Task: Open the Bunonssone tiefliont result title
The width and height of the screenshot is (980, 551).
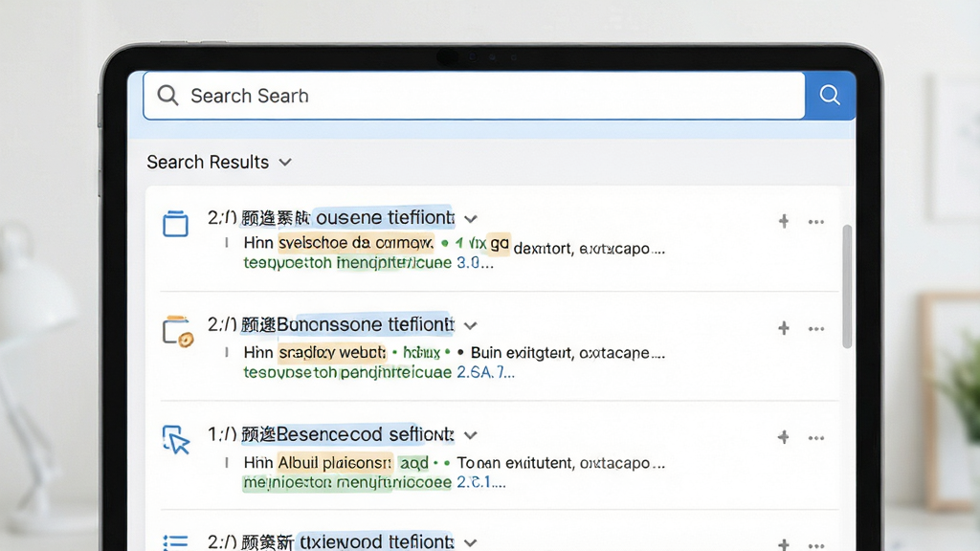Action: [x=331, y=324]
